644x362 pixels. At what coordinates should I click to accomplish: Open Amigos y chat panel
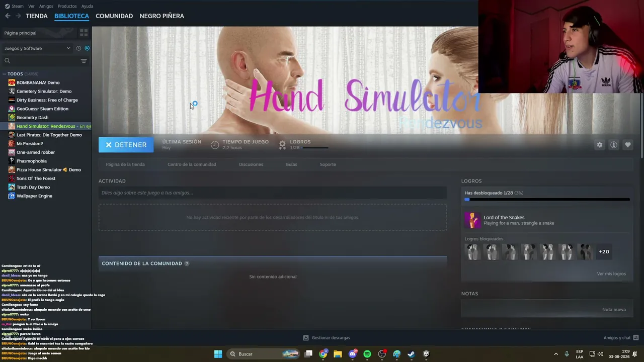621,338
